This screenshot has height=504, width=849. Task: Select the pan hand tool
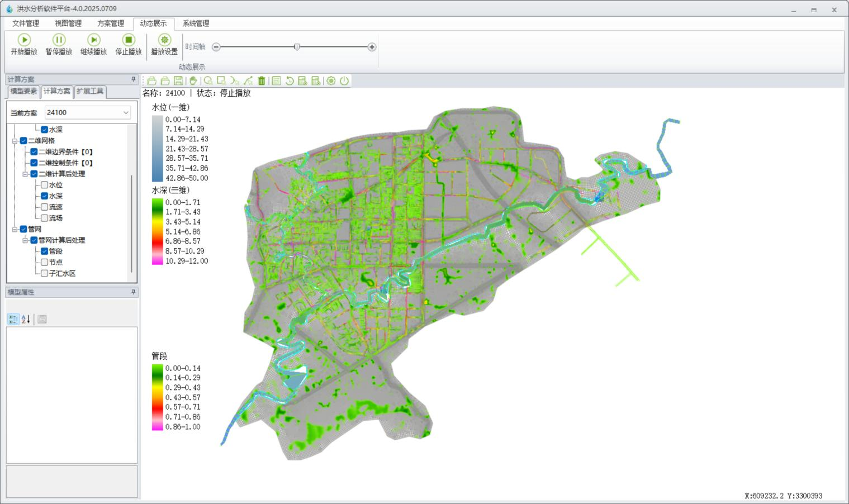pyautogui.click(x=193, y=81)
